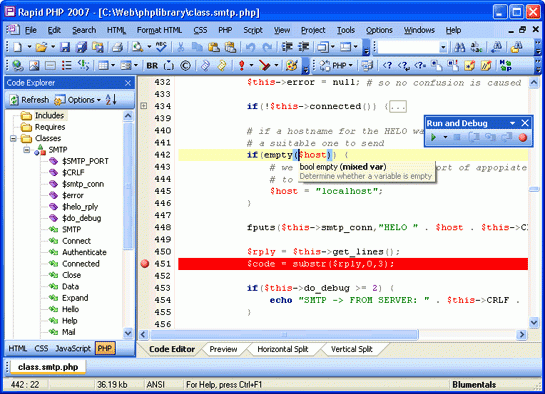
Task: Open the Project menu
Action: click(x=313, y=30)
